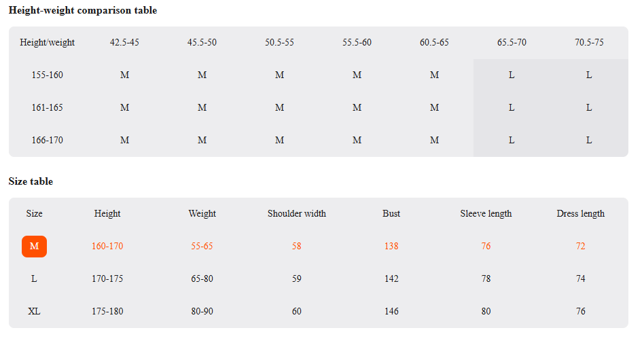644x343 pixels.
Task: Click the orange M size badge
Action: (34, 247)
